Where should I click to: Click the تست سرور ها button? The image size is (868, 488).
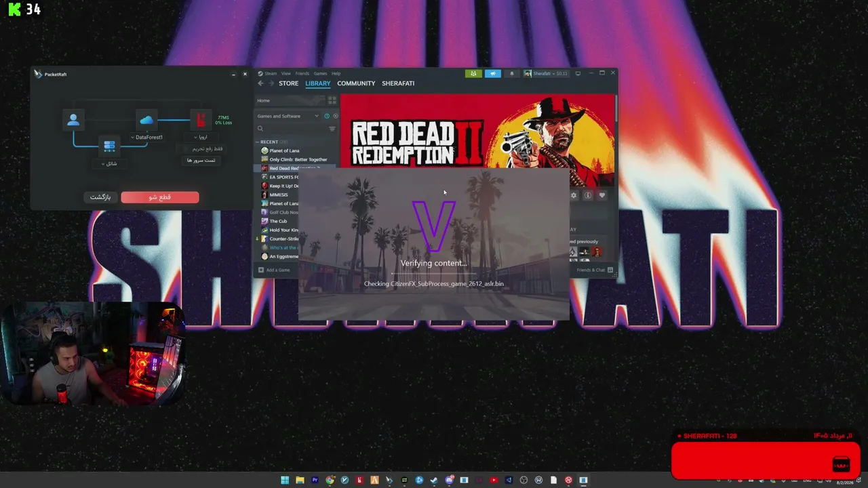click(201, 160)
